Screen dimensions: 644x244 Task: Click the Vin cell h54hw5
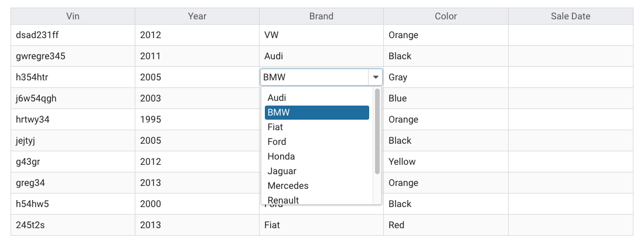pyautogui.click(x=73, y=204)
